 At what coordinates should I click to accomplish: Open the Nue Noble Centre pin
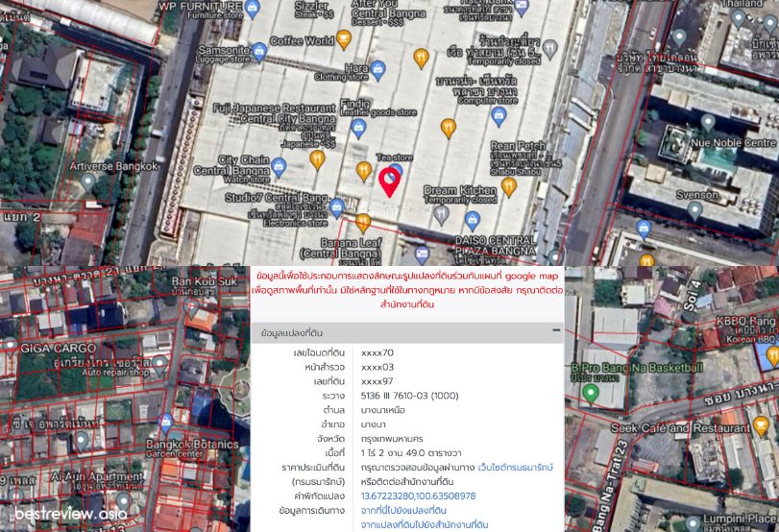coord(708,123)
